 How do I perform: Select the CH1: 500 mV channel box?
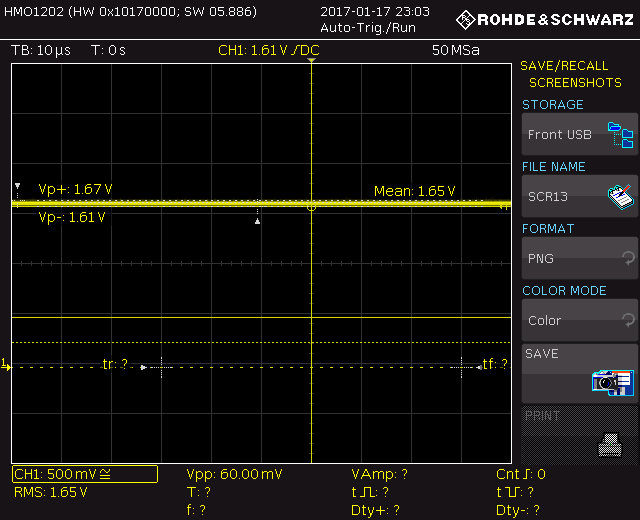(85, 474)
